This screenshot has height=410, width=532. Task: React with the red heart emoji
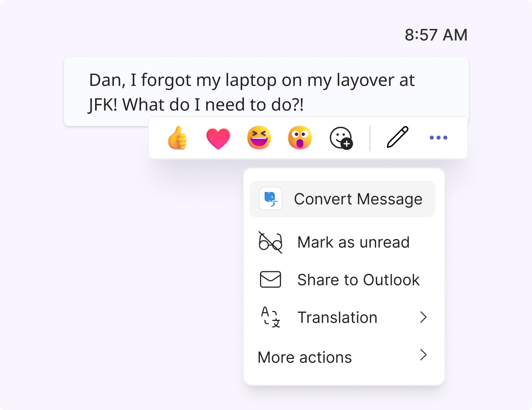pyautogui.click(x=218, y=138)
